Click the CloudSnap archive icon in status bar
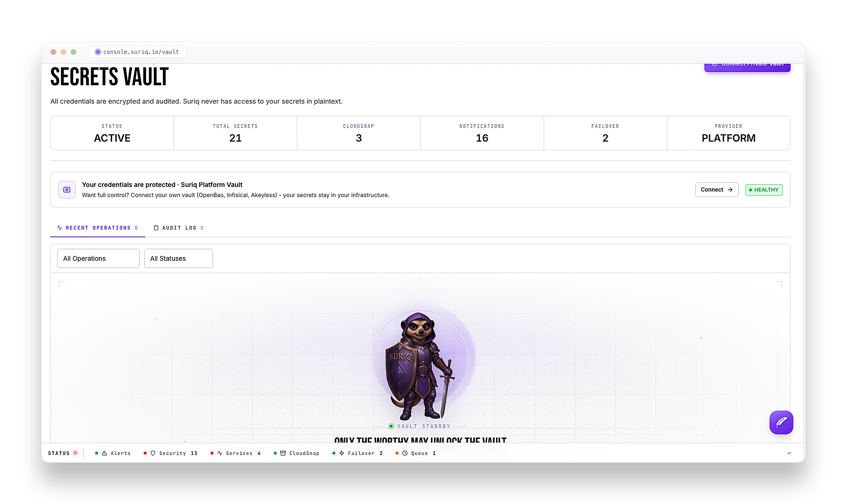 (283, 453)
